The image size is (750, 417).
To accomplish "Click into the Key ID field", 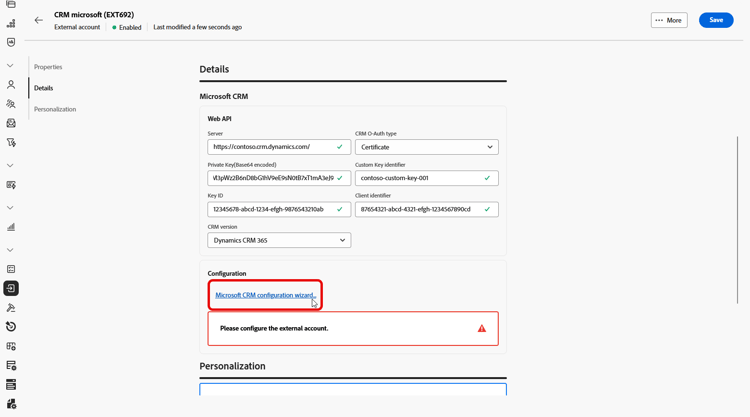I will (x=279, y=209).
